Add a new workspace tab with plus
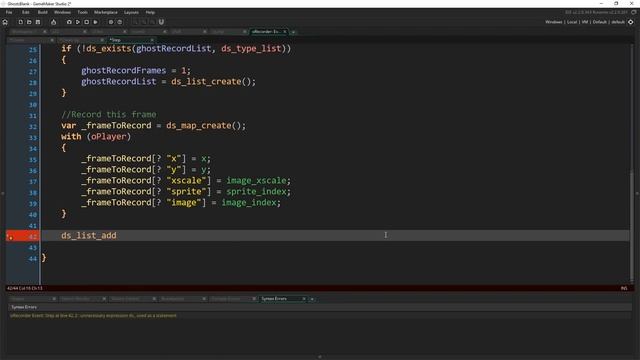Image resolution: width=640 pixels, height=360 pixels. pyautogui.click(x=293, y=32)
